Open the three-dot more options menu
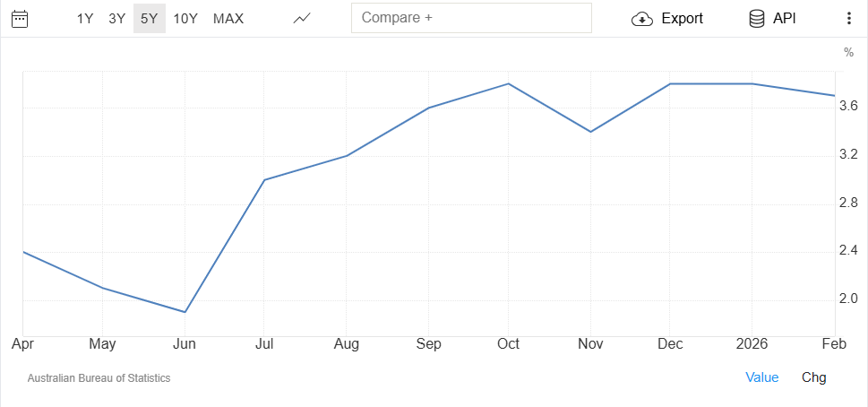 click(848, 18)
